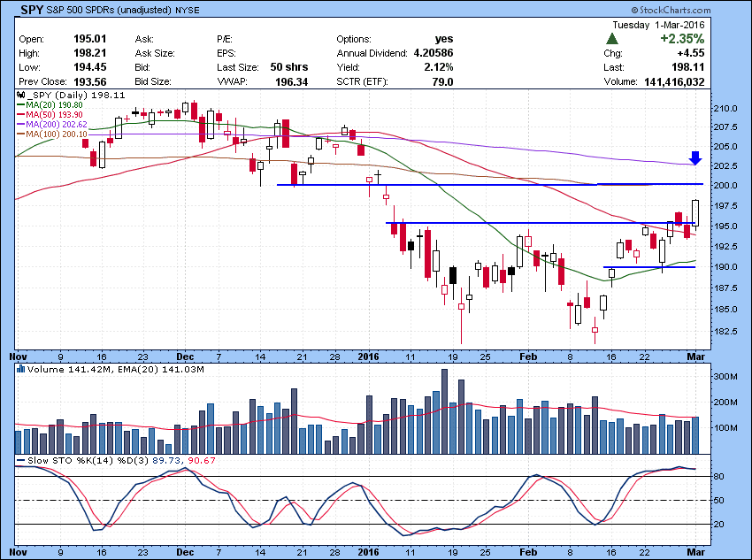
Task: Click the NYSE exchange label
Action: pos(188,10)
